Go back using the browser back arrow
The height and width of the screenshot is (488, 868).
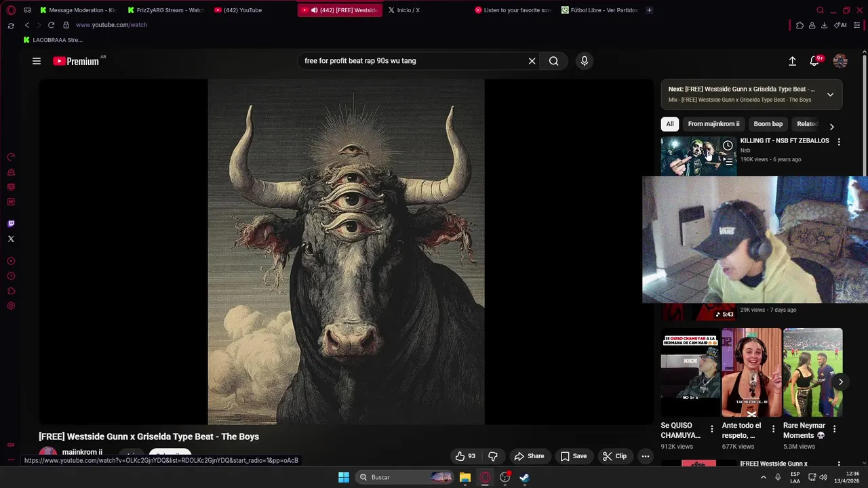[27, 25]
